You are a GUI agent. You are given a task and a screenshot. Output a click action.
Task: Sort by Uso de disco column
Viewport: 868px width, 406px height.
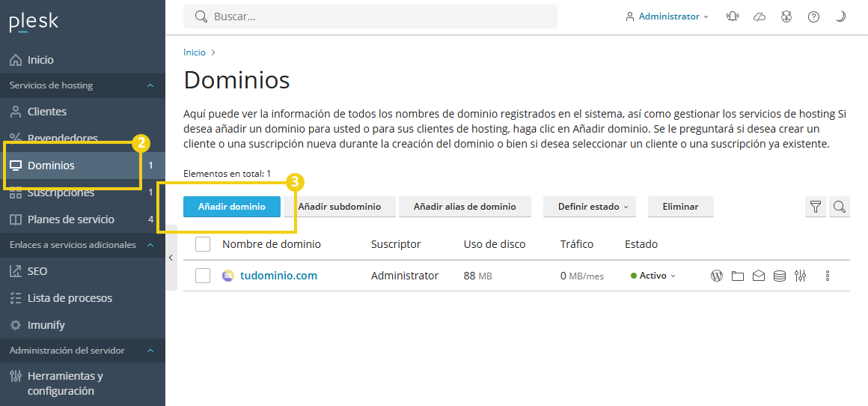coord(495,244)
